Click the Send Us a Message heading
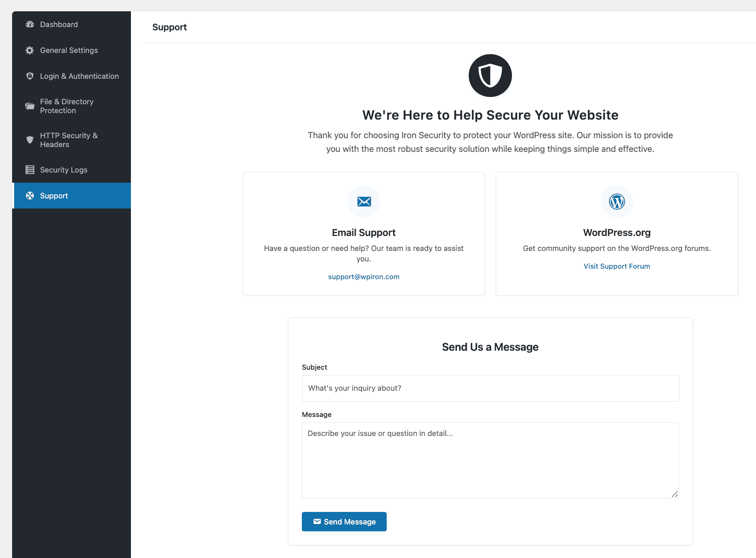 (x=490, y=347)
